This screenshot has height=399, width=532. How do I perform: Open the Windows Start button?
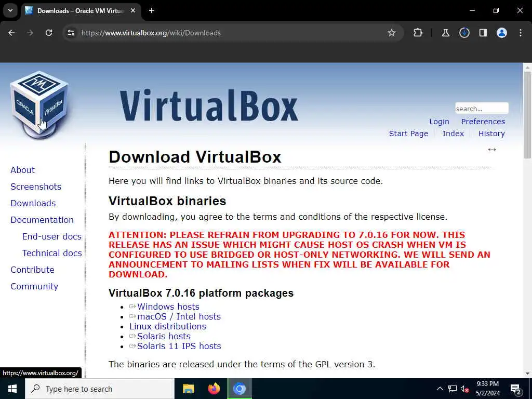[12, 389]
